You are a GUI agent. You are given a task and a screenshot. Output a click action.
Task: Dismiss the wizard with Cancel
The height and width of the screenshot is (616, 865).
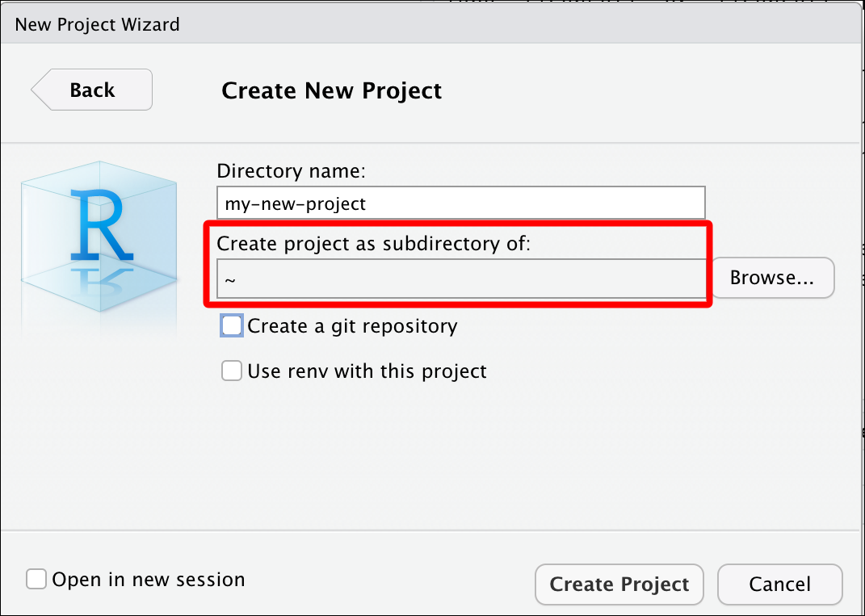tap(779, 584)
